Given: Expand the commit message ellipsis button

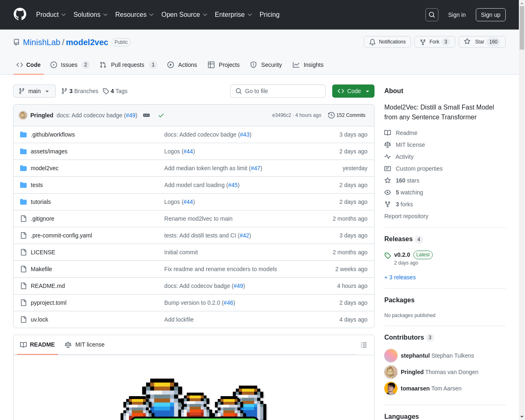Looking at the screenshot, I should pyautogui.click(x=146, y=115).
